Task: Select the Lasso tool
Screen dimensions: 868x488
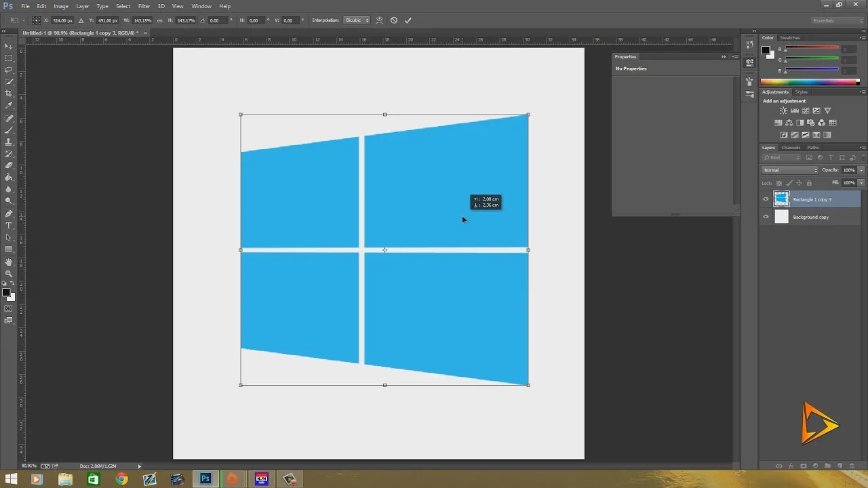Action: coord(9,70)
